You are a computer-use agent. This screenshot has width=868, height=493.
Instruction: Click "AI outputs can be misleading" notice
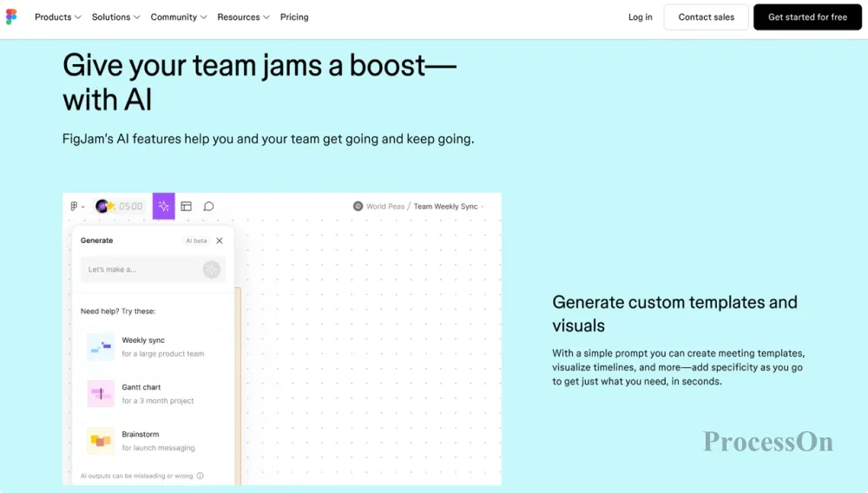pyautogui.click(x=137, y=476)
